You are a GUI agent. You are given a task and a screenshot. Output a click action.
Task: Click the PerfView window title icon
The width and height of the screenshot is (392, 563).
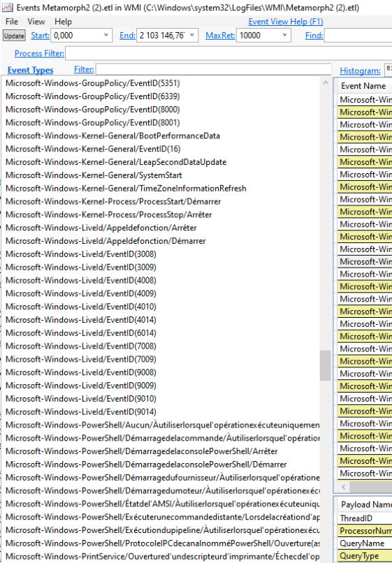click(7, 7)
